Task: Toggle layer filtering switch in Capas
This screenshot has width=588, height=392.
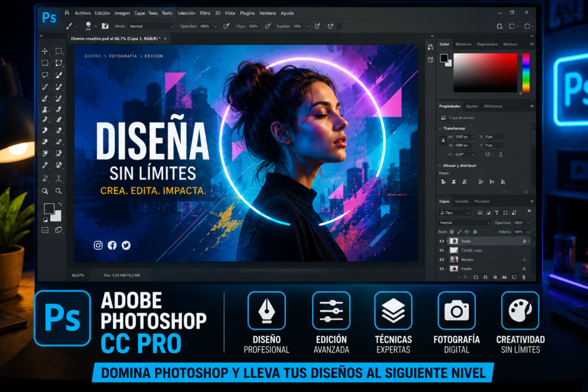Action: click(529, 212)
